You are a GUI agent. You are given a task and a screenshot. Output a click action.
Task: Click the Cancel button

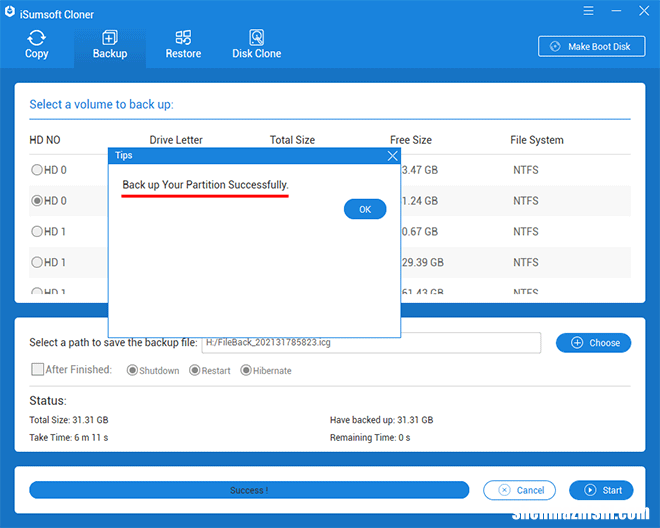(x=519, y=490)
